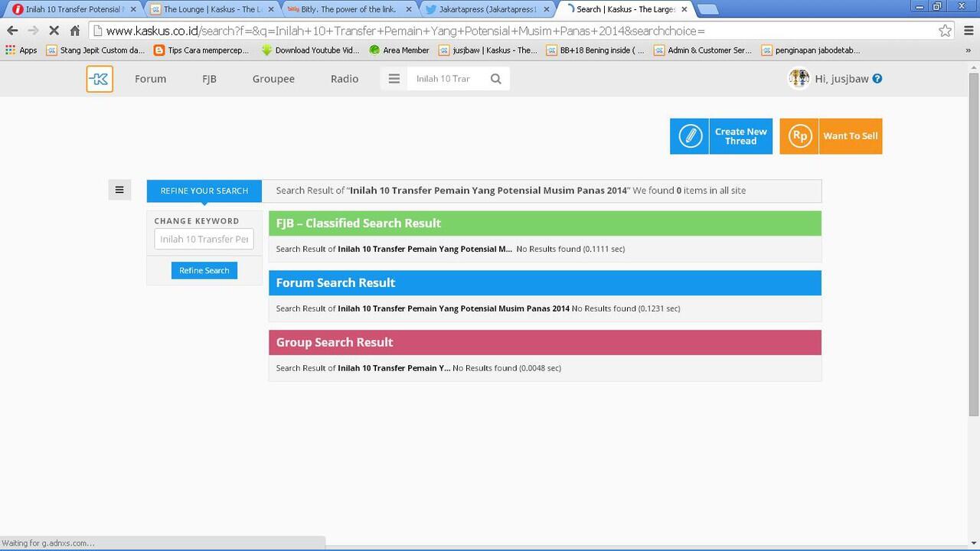The image size is (980, 551).
Task: Click the pencil icon of Create New Thread
Action: click(x=690, y=136)
